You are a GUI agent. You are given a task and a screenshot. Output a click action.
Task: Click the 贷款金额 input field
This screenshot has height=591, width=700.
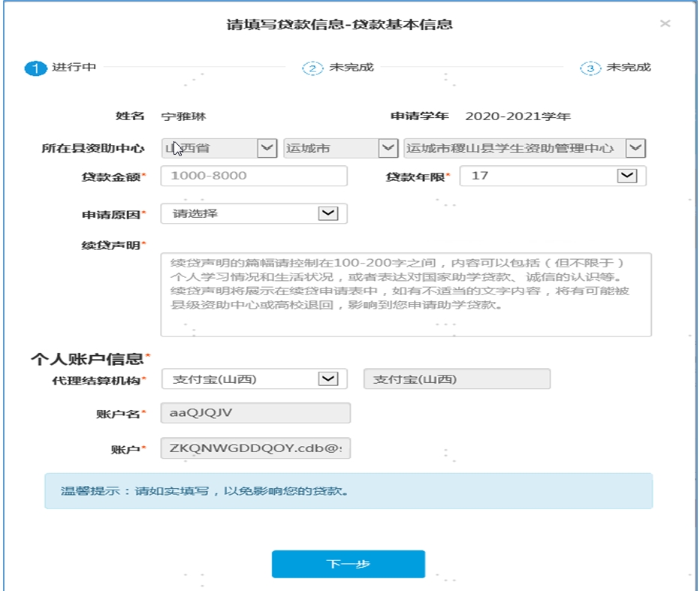254,176
